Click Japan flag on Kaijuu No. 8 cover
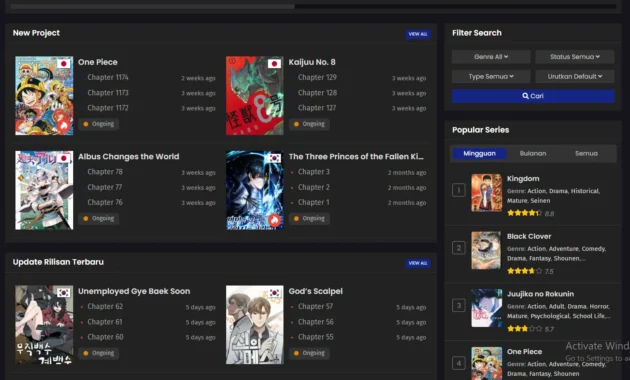Screen dimensions: 630x380 click(274, 64)
